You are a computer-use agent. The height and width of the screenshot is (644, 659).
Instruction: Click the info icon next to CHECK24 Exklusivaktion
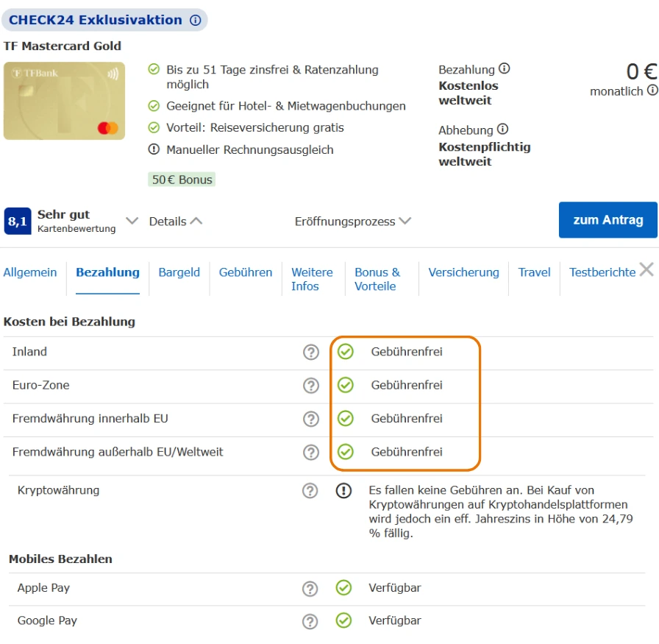tap(196, 21)
